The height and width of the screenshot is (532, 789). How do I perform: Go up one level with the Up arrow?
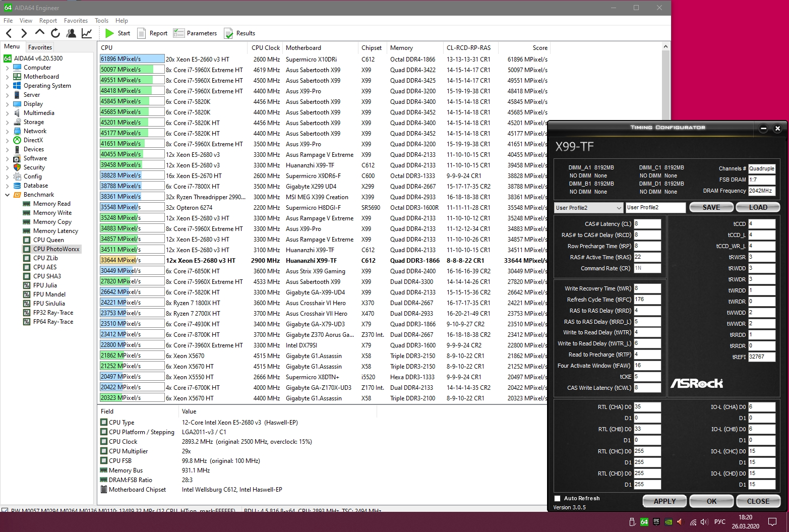[x=39, y=33]
